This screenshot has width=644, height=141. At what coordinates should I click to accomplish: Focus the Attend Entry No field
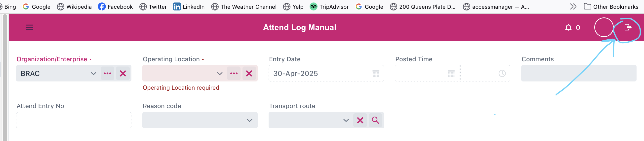(74, 120)
